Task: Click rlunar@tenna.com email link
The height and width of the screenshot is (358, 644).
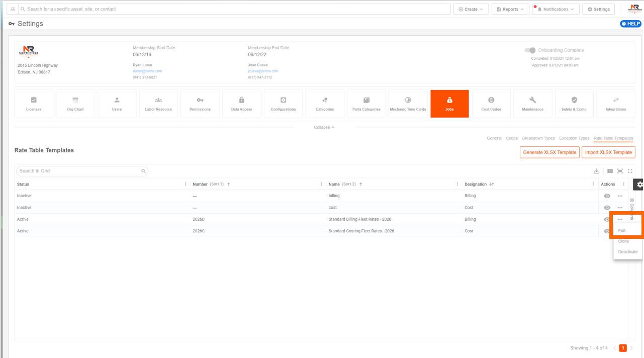Action: click(147, 71)
